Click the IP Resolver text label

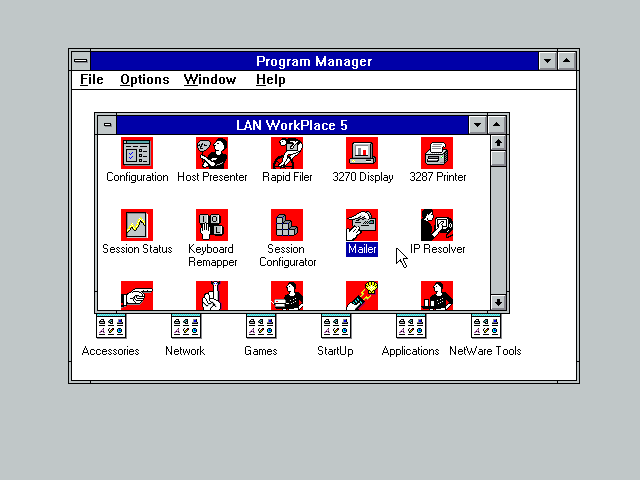438,249
